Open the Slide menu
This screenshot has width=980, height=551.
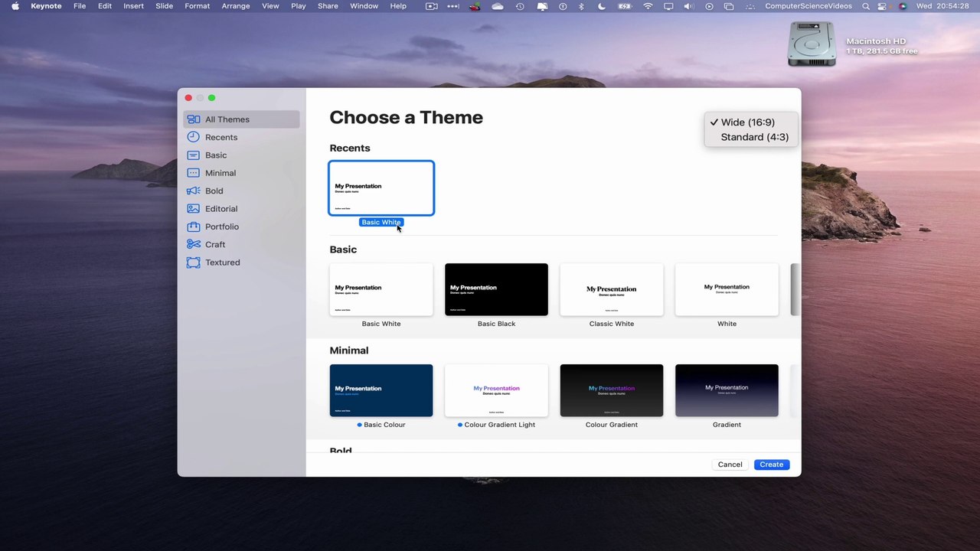(x=164, y=6)
